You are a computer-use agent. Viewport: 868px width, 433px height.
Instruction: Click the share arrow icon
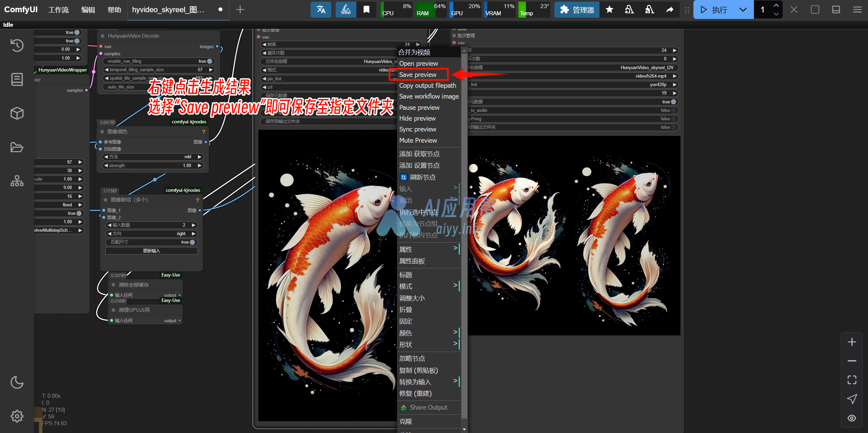coord(670,9)
